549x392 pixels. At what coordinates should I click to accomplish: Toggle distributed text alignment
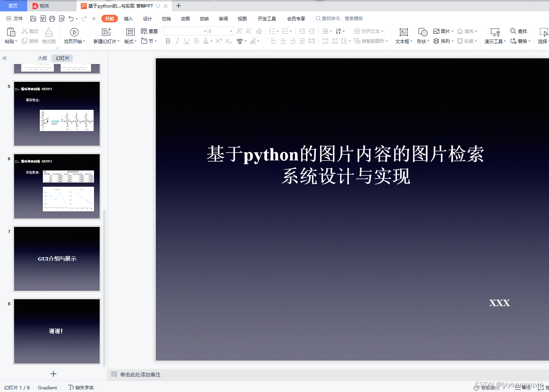point(312,41)
